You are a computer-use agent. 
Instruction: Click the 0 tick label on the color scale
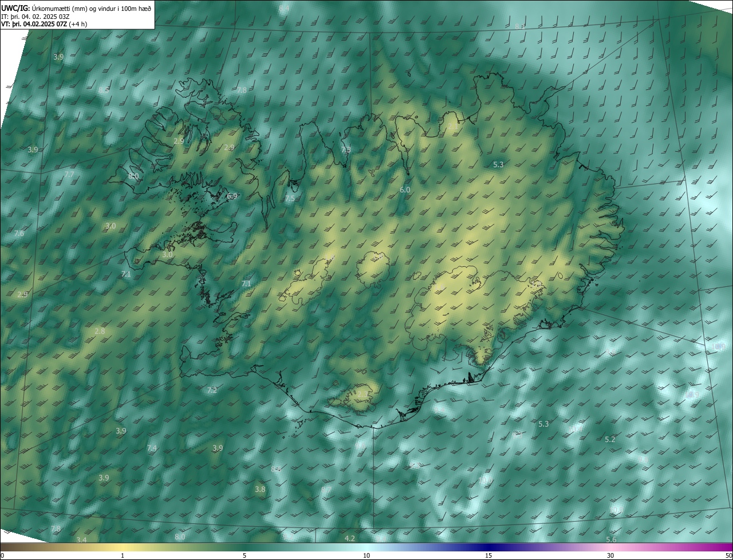[x=2, y=556]
